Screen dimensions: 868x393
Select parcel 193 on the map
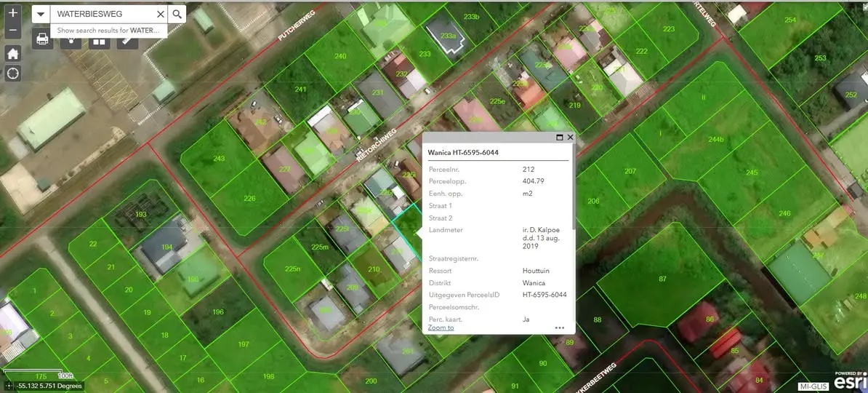[140, 214]
